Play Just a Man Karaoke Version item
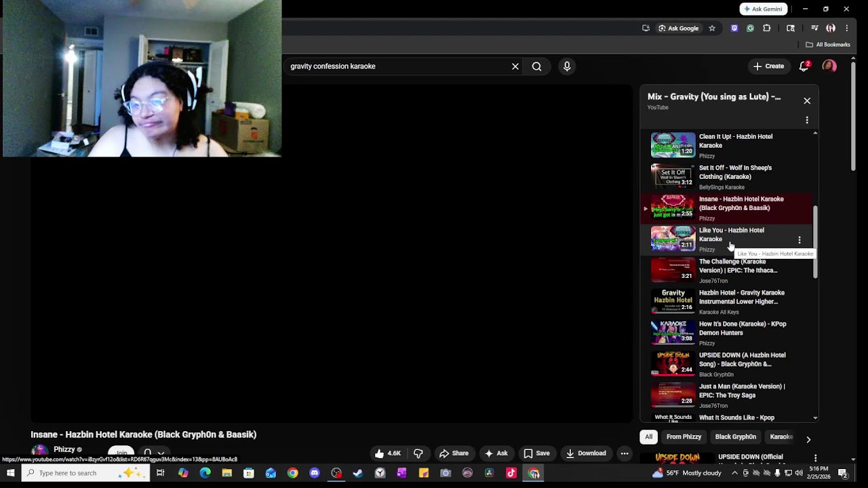868x488 pixels. [x=726, y=395]
